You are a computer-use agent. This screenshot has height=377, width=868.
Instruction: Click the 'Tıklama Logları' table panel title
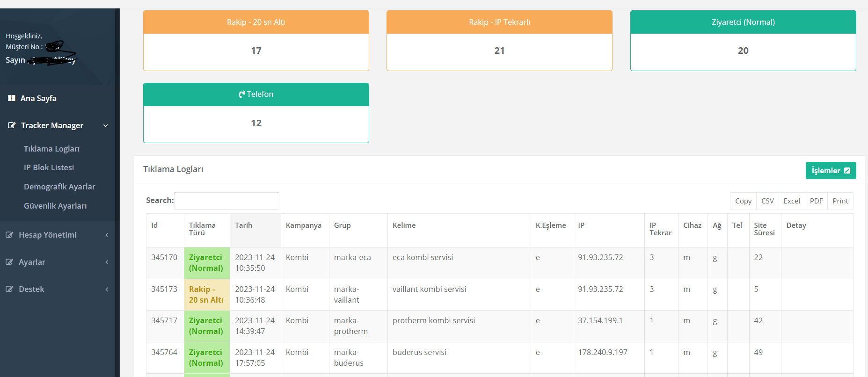tap(173, 169)
